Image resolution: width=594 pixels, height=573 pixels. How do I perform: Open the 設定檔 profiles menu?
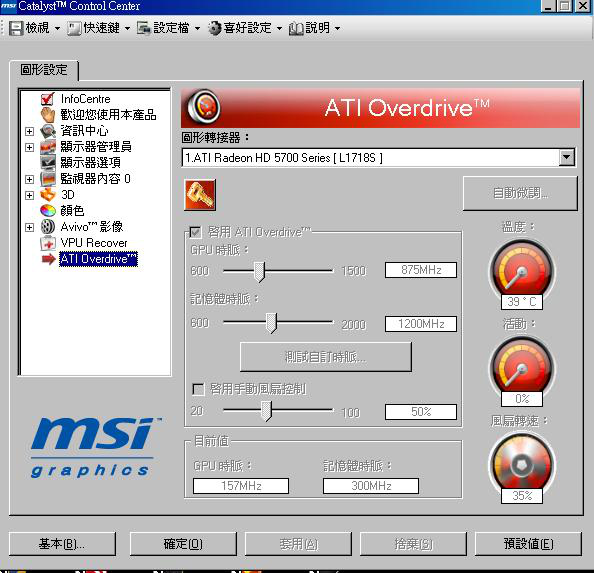tap(169, 28)
